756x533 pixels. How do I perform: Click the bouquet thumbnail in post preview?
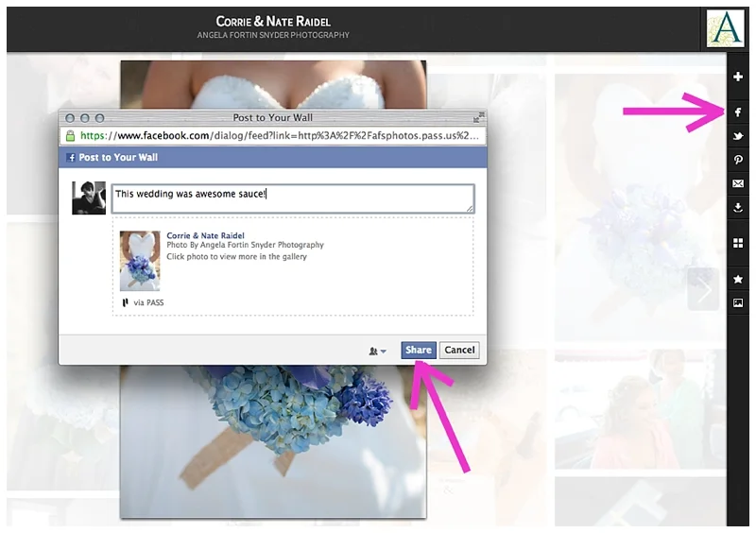click(x=140, y=261)
